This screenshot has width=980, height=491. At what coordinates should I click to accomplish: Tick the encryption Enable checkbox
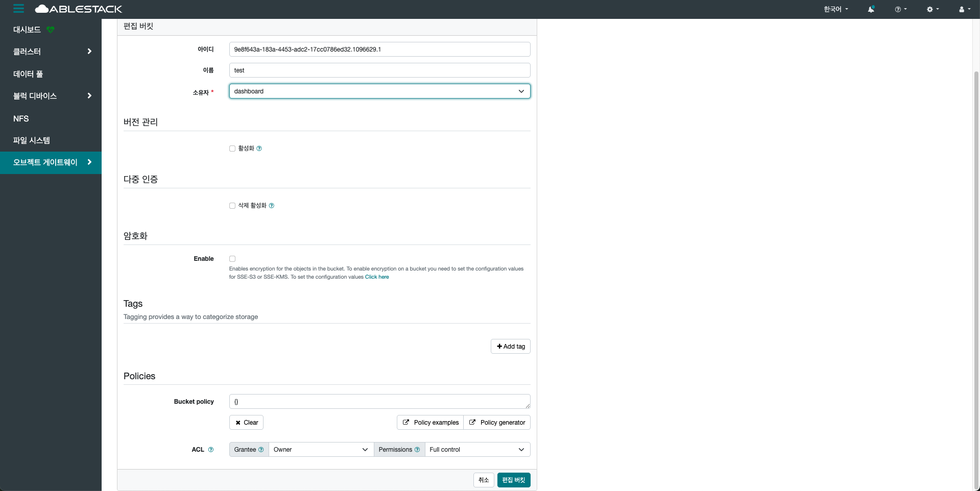pyautogui.click(x=232, y=259)
